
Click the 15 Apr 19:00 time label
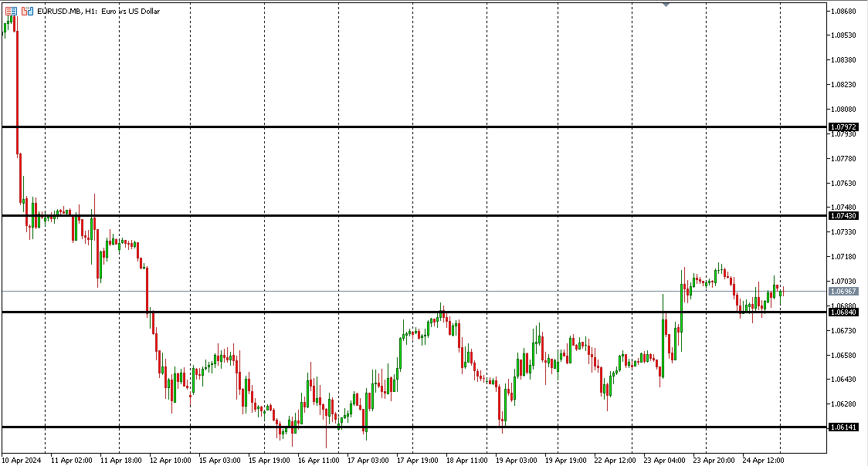[x=269, y=460]
